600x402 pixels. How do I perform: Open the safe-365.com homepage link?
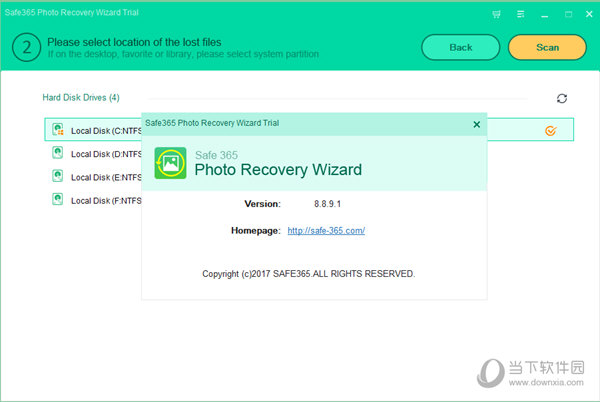coord(326,231)
